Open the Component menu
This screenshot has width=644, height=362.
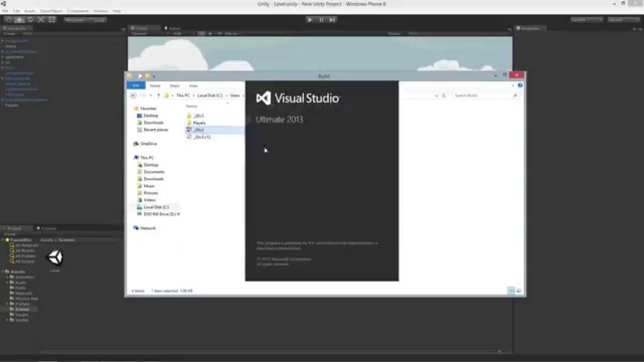click(x=77, y=11)
